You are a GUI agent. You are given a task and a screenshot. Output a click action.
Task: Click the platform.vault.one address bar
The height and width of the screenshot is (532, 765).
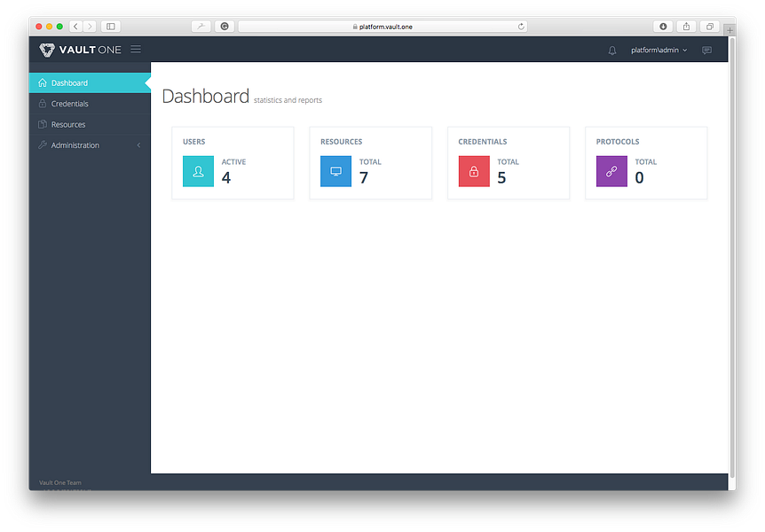(x=383, y=27)
